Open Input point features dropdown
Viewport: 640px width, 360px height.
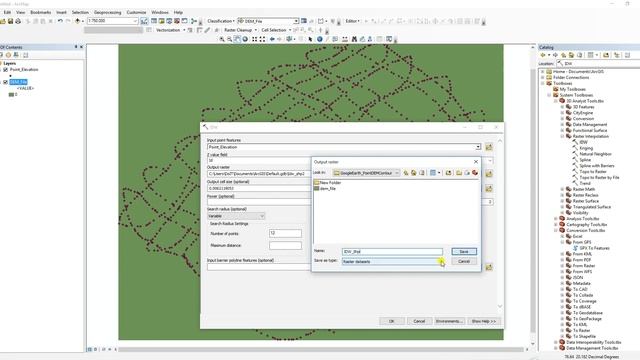coord(478,147)
